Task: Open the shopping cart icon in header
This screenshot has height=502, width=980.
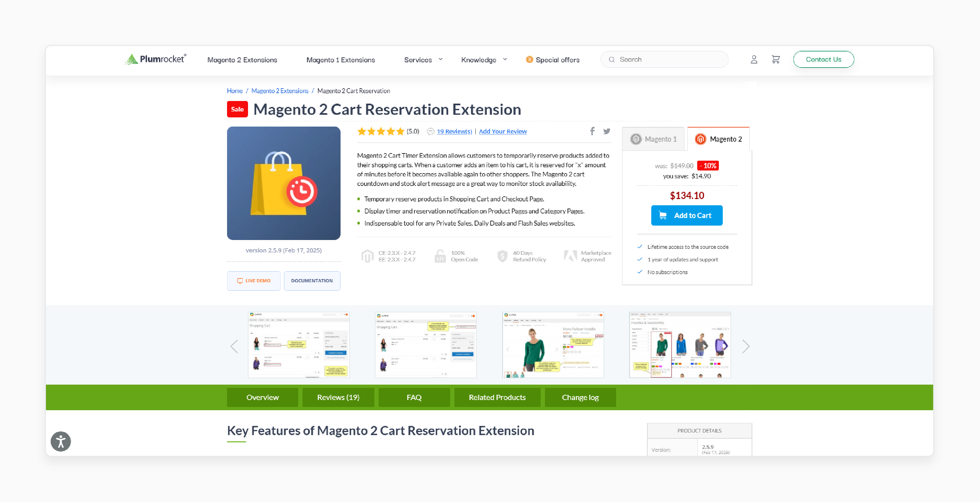Action: (776, 60)
